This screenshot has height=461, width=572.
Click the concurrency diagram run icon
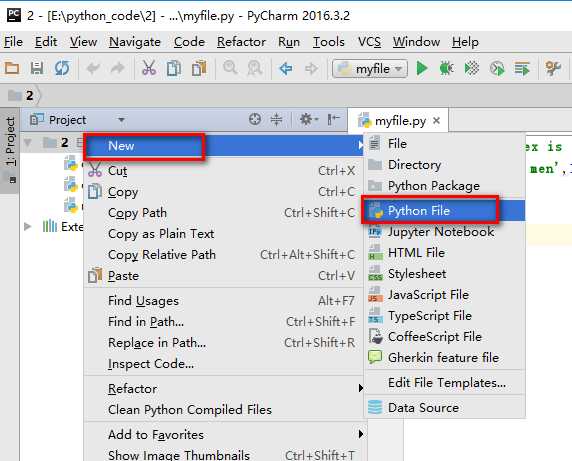pyautogui.click(x=522, y=68)
